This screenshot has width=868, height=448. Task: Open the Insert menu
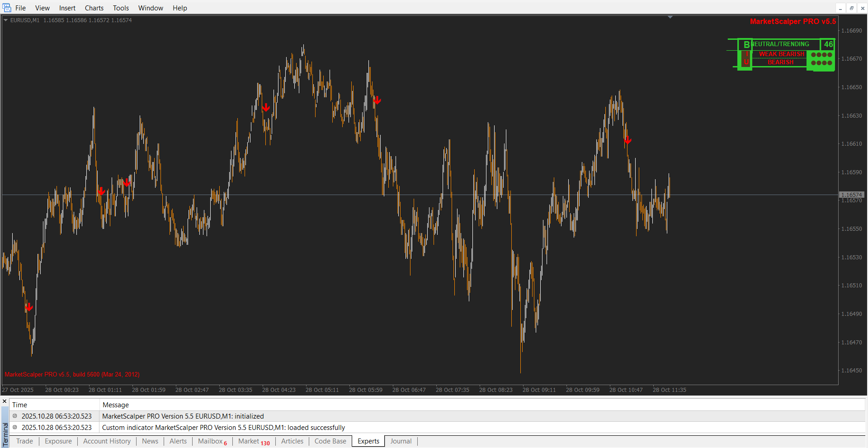coord(67,8)
